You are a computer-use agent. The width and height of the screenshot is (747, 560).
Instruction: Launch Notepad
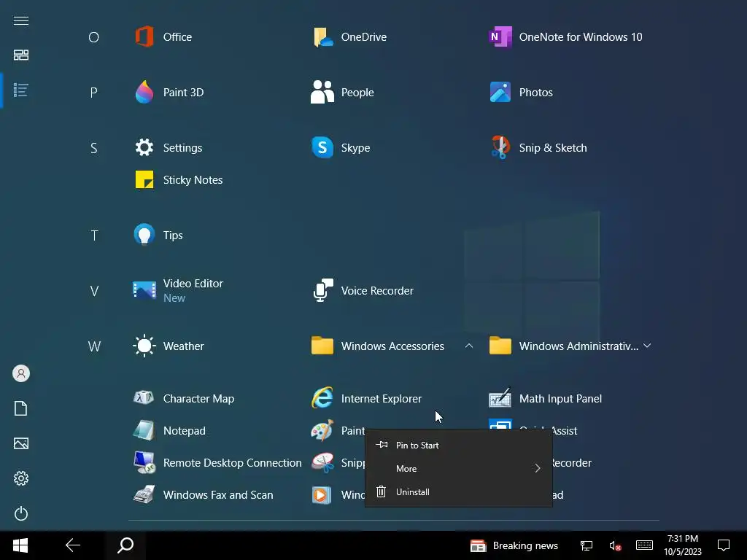pyautogui.click(x=169, y=431)
